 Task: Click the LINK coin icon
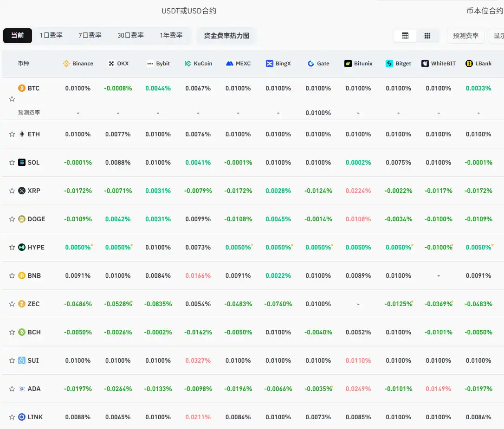21,417
